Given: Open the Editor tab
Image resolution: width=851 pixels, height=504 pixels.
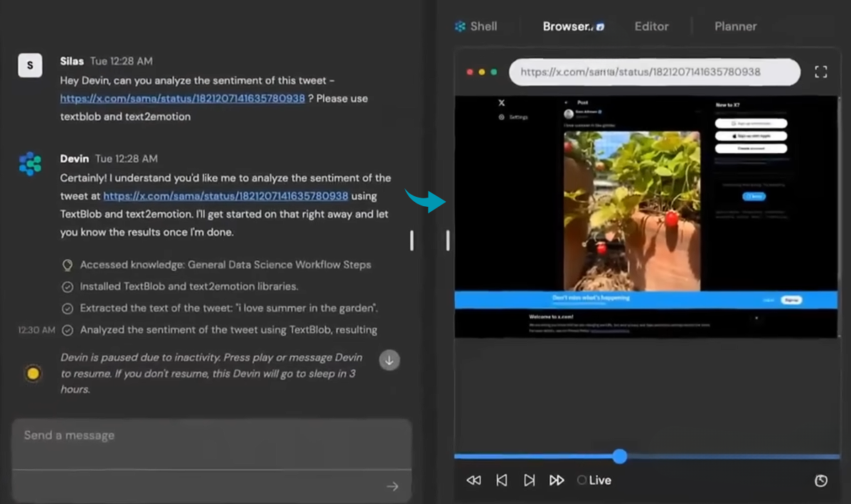Looking at the screenshot, I should point(651,26).
